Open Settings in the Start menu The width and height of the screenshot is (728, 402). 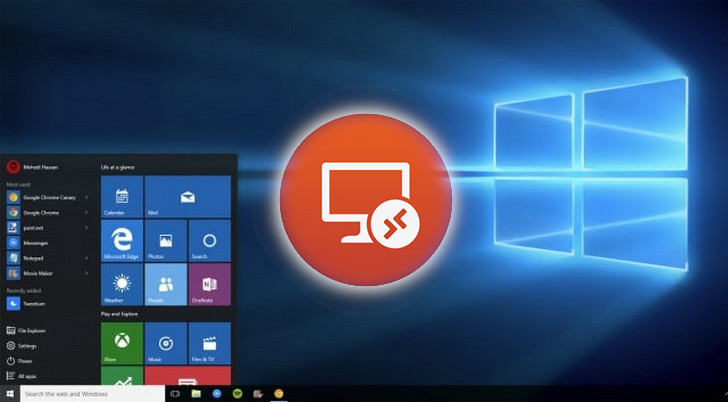pyautogui.click(x=22, y=346)
